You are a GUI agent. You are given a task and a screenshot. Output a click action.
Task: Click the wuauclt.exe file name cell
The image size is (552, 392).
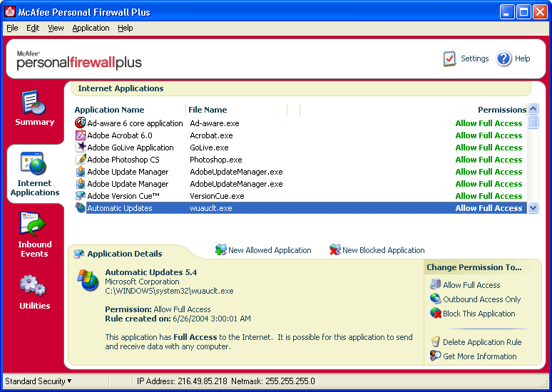[211, 208]
